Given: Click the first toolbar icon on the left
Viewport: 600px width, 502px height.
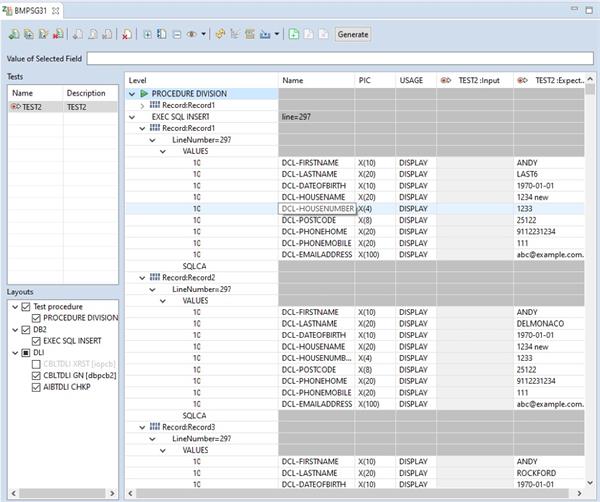Looking at the screenshot, I should 13,34.
